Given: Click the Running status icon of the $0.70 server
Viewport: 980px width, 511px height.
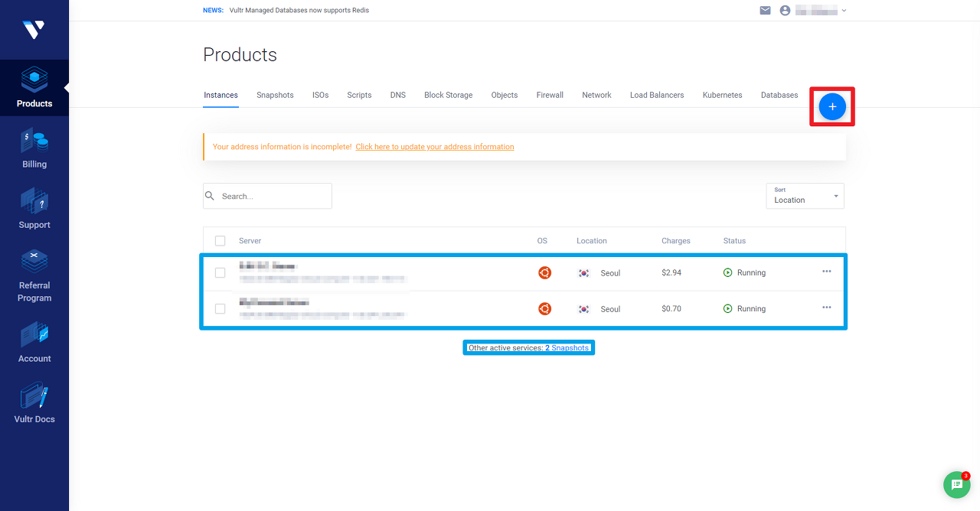Looking at the screenshot, I should (x=728, y=309).
